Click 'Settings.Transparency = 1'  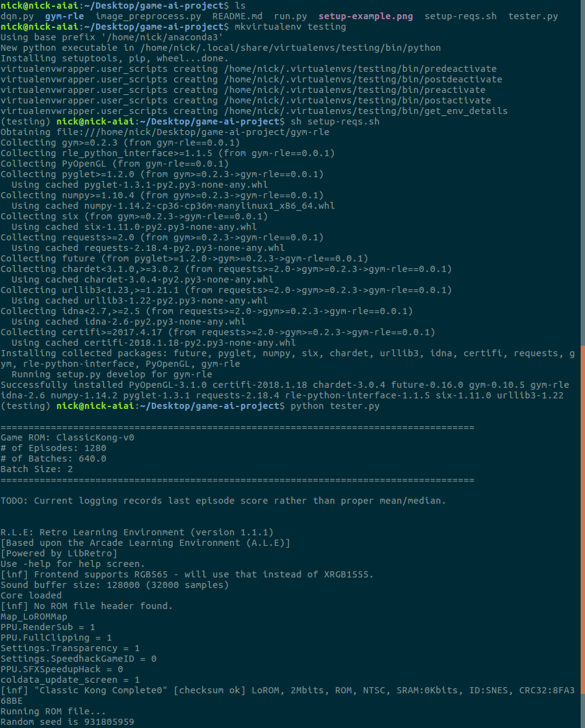point(70,648)
